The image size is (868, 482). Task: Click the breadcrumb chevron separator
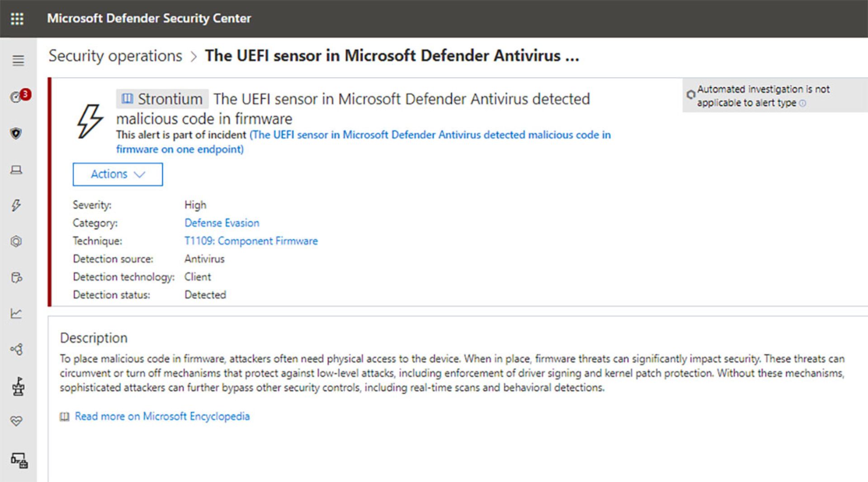pos(193,57)
